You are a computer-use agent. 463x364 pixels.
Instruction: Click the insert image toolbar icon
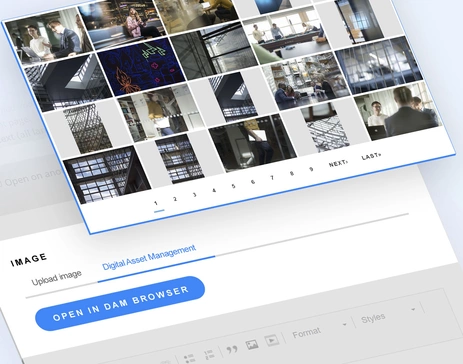252,344
